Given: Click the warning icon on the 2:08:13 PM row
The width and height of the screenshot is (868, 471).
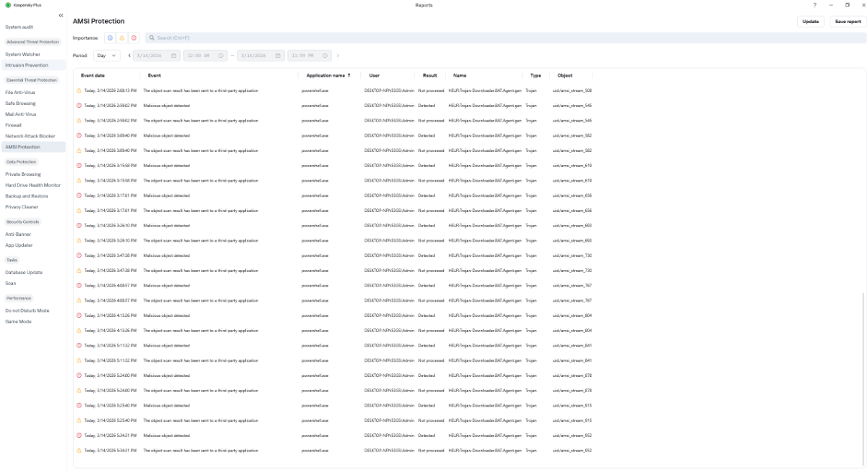Looking at the screenshot, I should 80,90.
